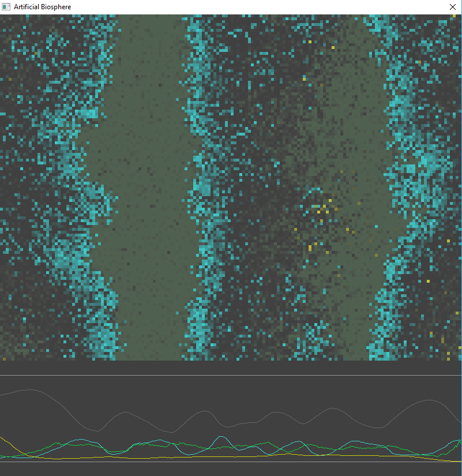Click the yellow line's start at graph's left edge
462x476 pixels.
coord(2,437)
